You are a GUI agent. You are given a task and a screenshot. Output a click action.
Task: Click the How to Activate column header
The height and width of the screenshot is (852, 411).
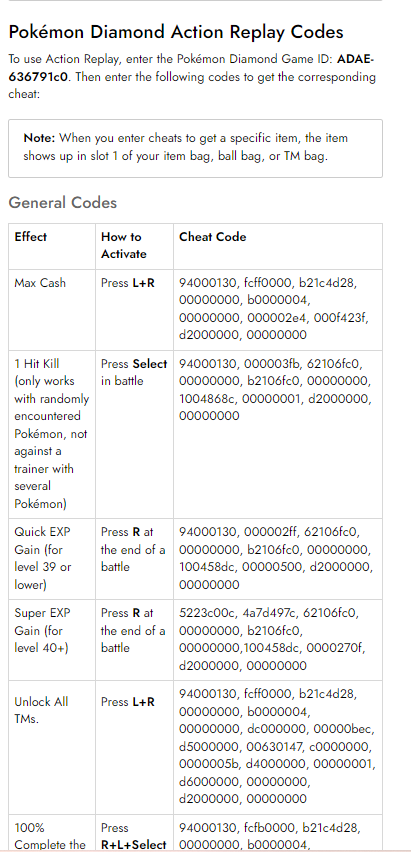pos(123,246)
